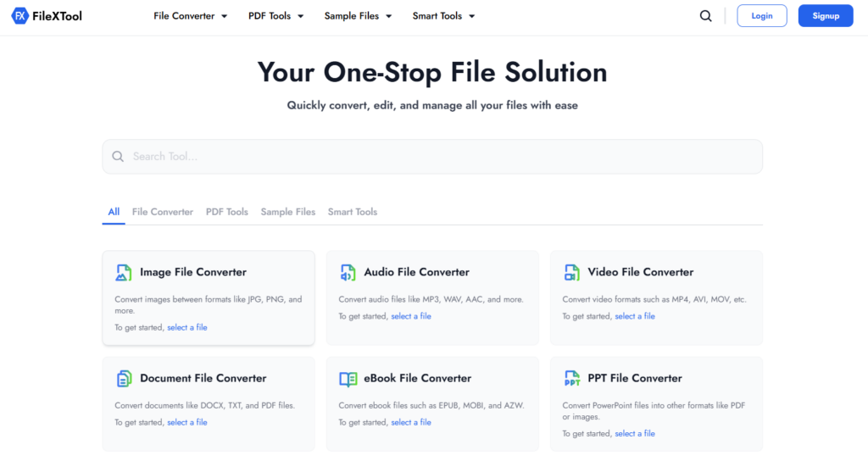The width and height of the screenshot is (868, 461).
Task: Click the Video File Converter icon
Action: coord(571,272)
